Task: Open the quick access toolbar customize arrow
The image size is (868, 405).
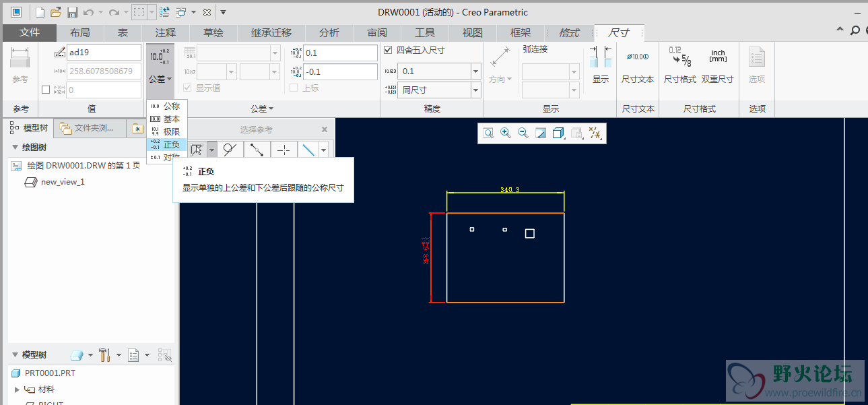Action: click(223, 12)
